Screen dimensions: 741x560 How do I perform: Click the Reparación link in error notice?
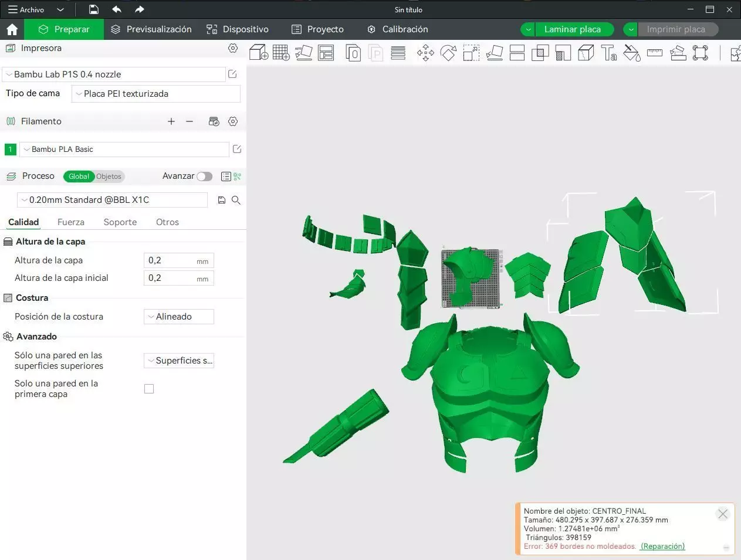pyautogui.click(x=662, y=547)
